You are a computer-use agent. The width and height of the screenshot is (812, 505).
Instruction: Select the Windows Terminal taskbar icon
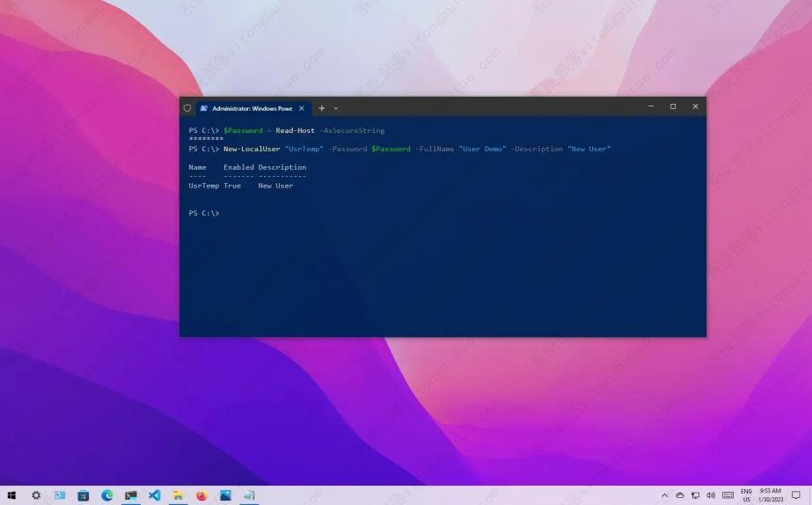click(x=130, y=495)
